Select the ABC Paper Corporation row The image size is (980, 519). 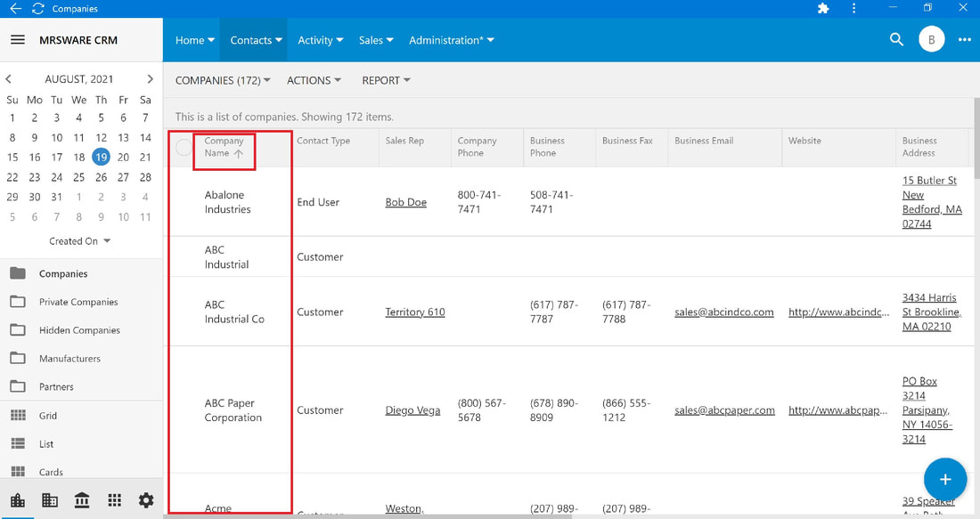(568, 410)
